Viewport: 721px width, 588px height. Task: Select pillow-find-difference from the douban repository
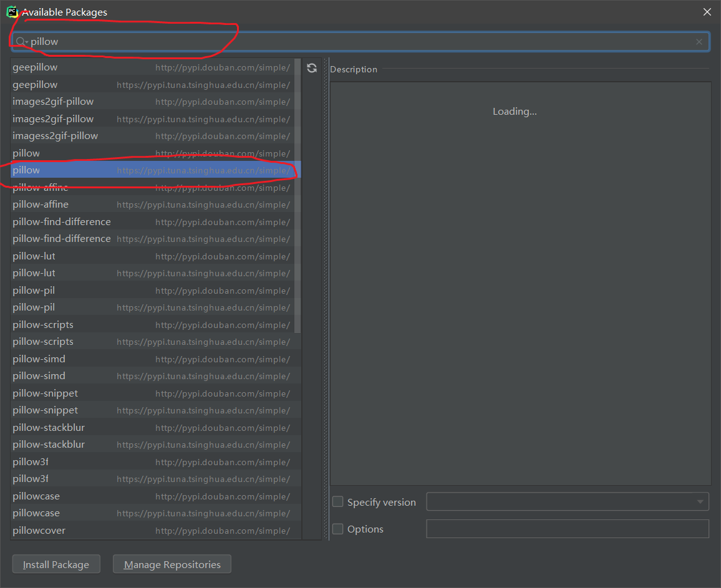[152, 221]
